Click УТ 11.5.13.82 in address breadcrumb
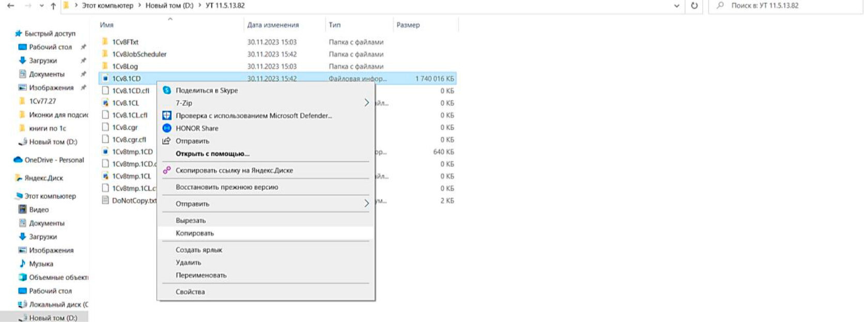The height and width of the screenshot is (322, 868). click(225, 6)
